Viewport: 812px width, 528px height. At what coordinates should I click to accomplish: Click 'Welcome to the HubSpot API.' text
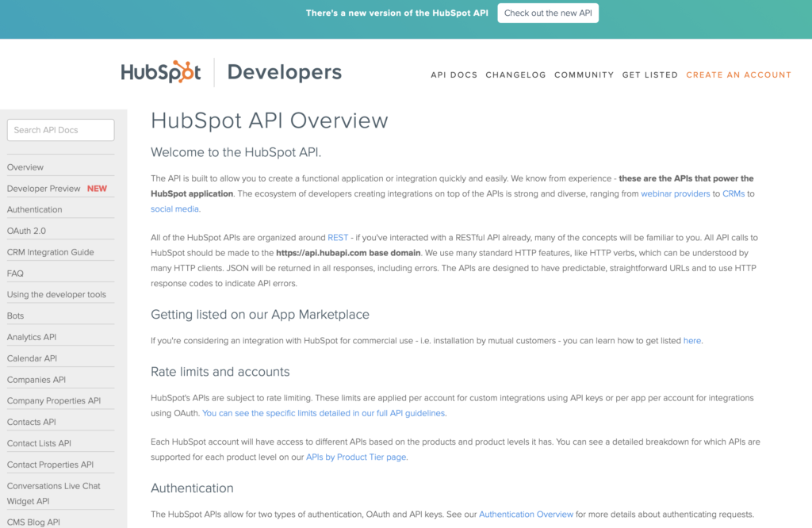236,152
